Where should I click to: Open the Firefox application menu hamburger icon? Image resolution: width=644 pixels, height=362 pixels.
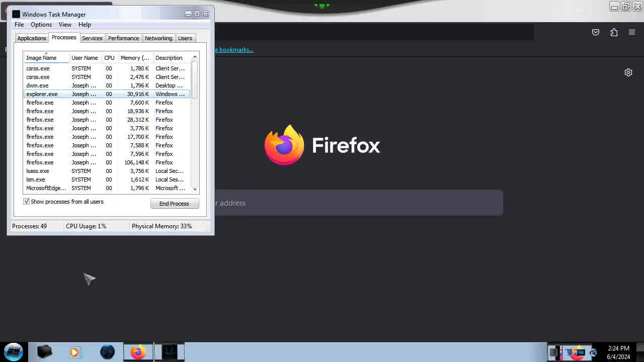632,32
